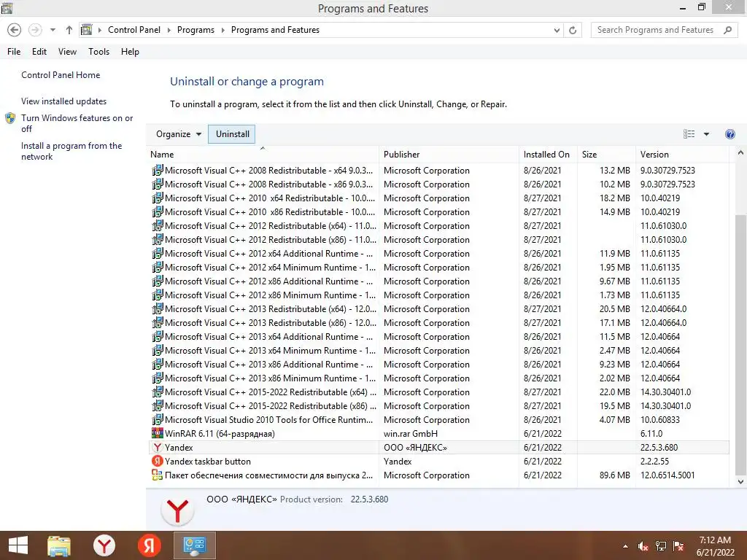Viewport: 747px width, 560px height.
Task: Click the shield icon beside Windows features
Action: coord(10,118)
